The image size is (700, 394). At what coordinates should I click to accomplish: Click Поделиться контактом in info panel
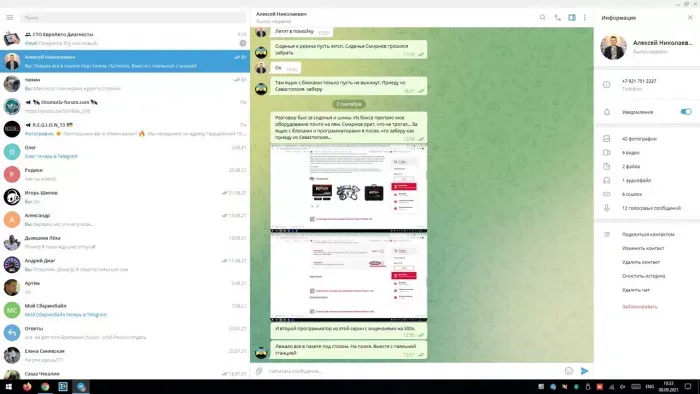(x=648, y=234)
